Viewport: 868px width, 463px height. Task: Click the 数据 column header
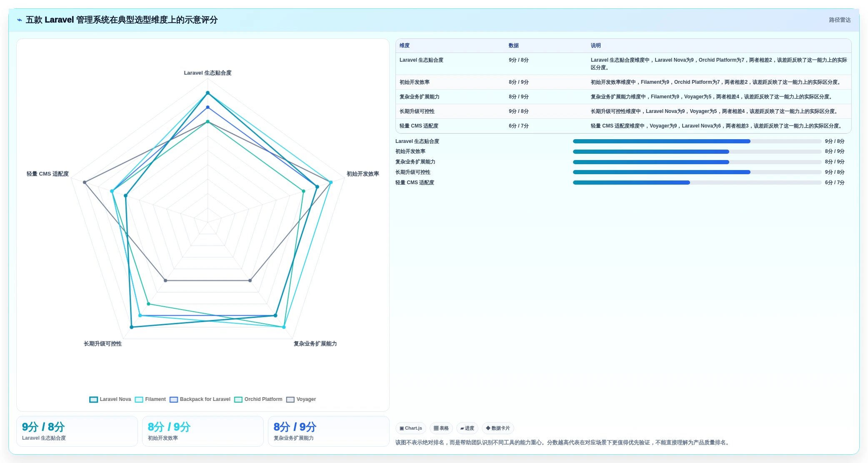514,45
